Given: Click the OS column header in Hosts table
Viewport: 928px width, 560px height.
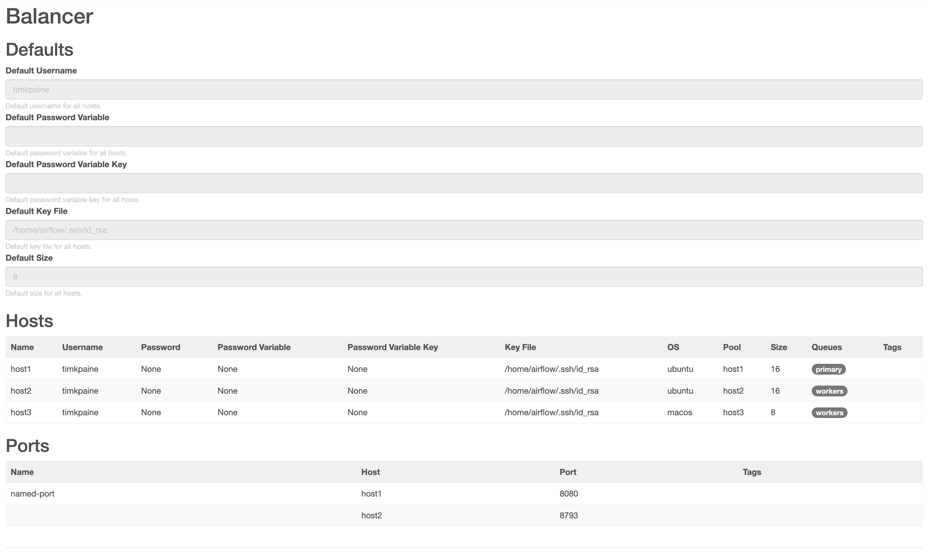Looking at the screenshot, I should tap(673, 347).
